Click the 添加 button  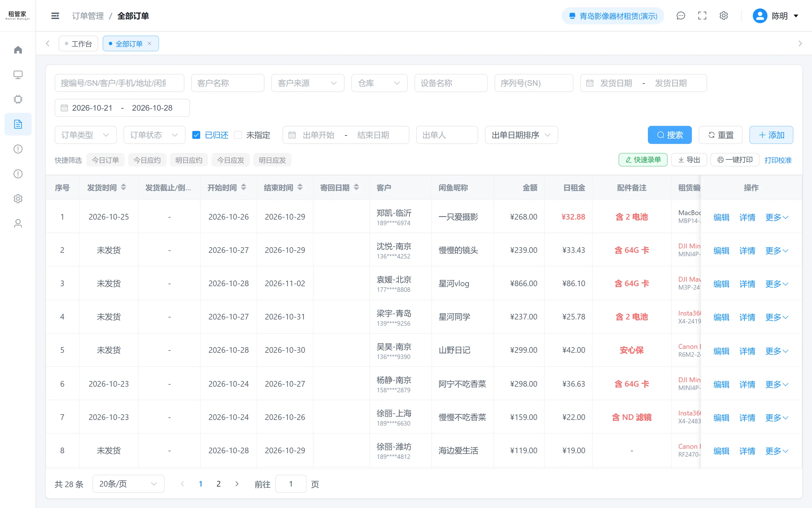771,135
